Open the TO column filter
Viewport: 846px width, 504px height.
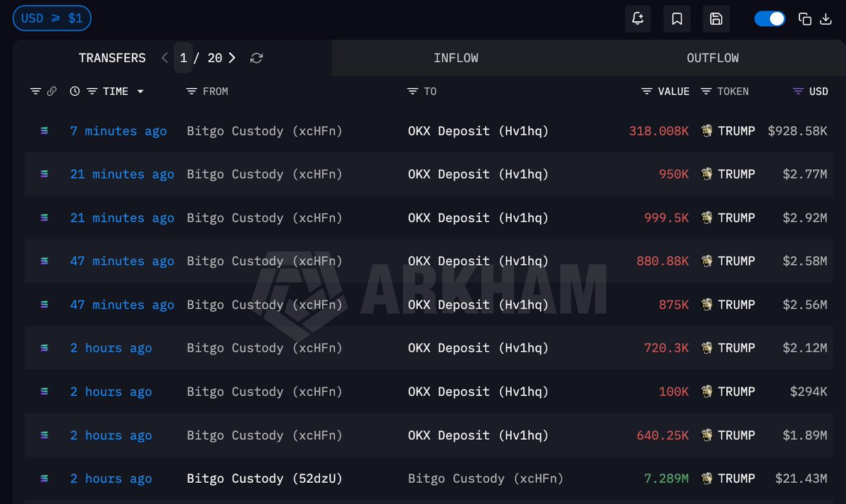413,92
